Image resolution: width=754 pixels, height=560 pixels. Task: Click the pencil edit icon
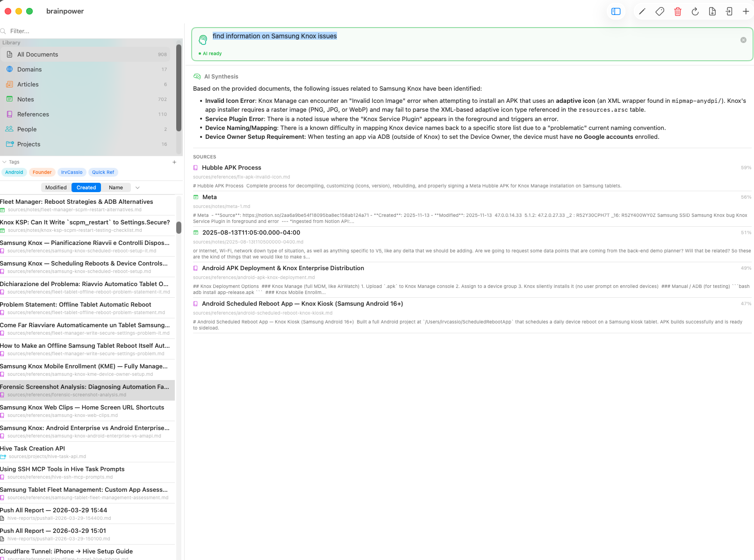coord(642,12)
